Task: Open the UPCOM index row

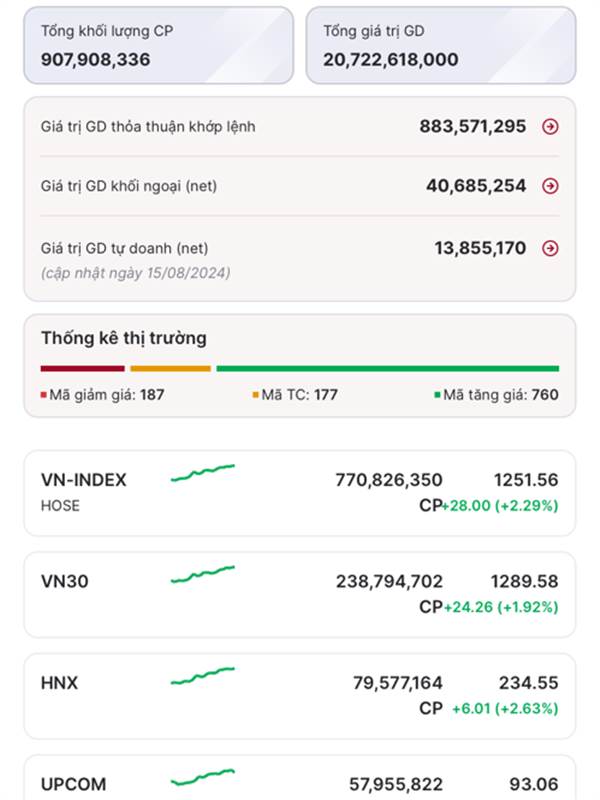Action: [x=300, y=778]
